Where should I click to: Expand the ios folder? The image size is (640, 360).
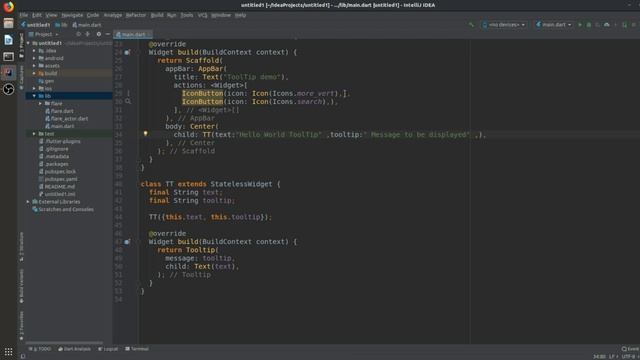tap(34, 89)
